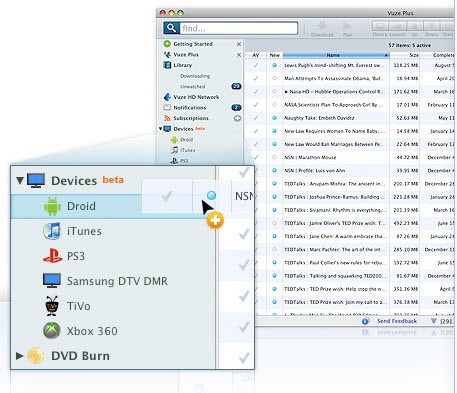Select Droid in enlarged Devices list
This screenshot has height=393, width=457.
click(x=81, y=206)
